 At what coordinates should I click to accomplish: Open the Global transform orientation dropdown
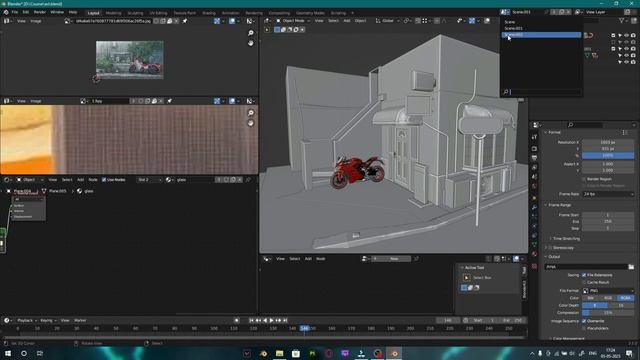[x=388, y=20]
